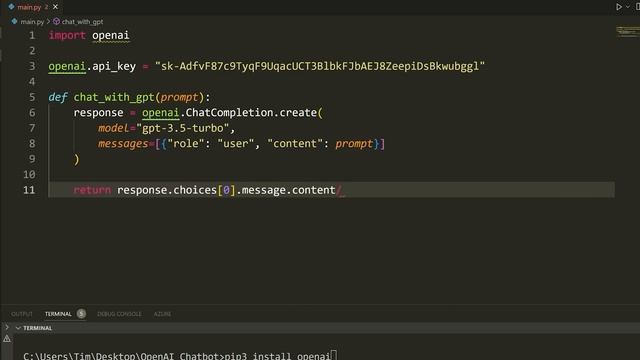Switch to the TERMINAL panel tab
The width and height of the screenshot is (640, 360).
point(58,314)
